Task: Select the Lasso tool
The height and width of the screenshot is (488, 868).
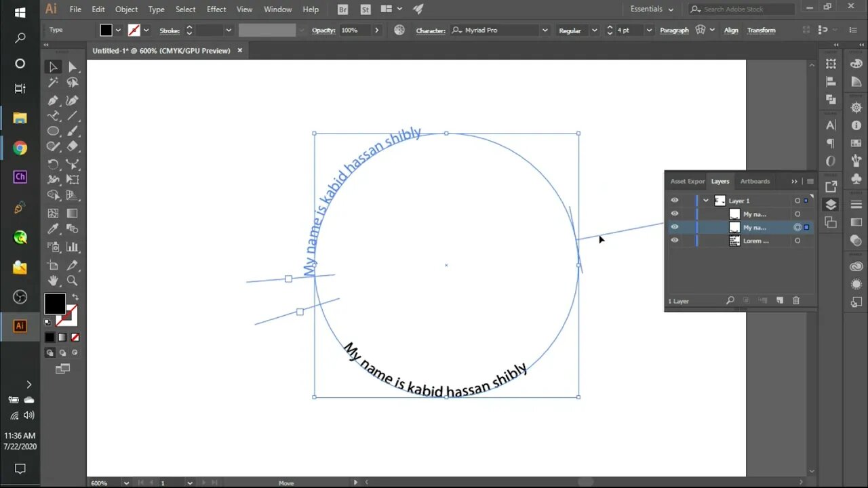Action: (73, 83)
